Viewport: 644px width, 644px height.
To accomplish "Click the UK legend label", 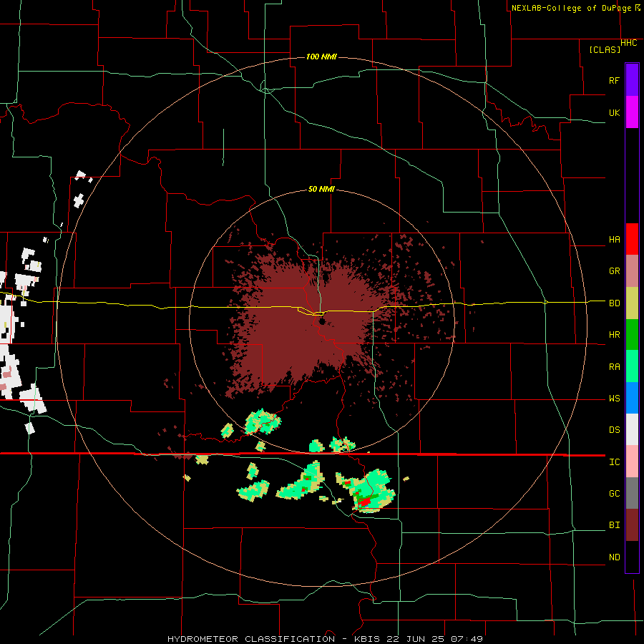I will click(614, 112).
